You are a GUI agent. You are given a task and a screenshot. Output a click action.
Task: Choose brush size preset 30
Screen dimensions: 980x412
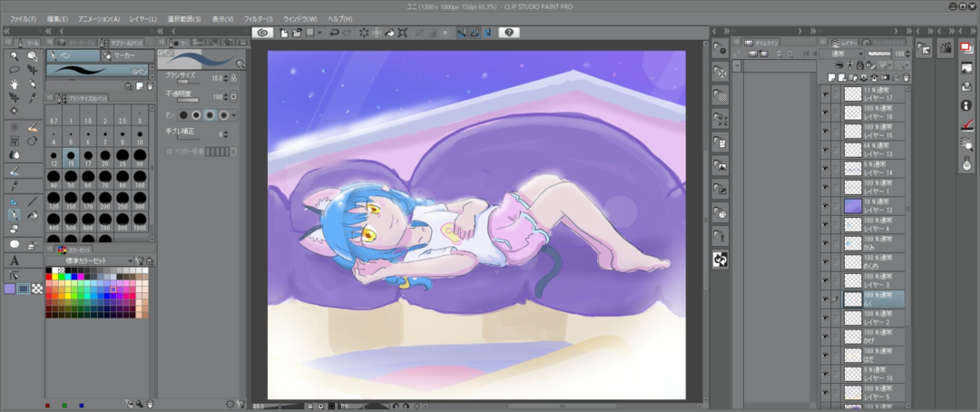coord(142,156)
